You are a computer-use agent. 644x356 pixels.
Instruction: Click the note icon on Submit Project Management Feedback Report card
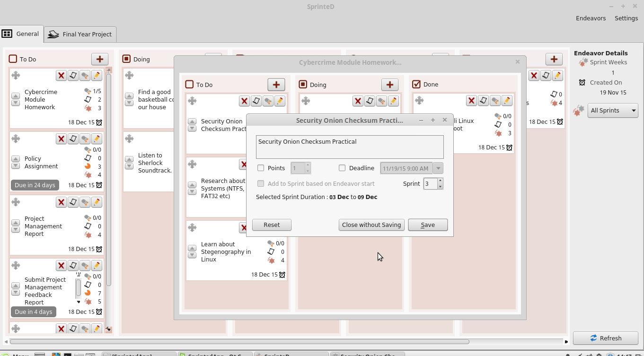73,265
